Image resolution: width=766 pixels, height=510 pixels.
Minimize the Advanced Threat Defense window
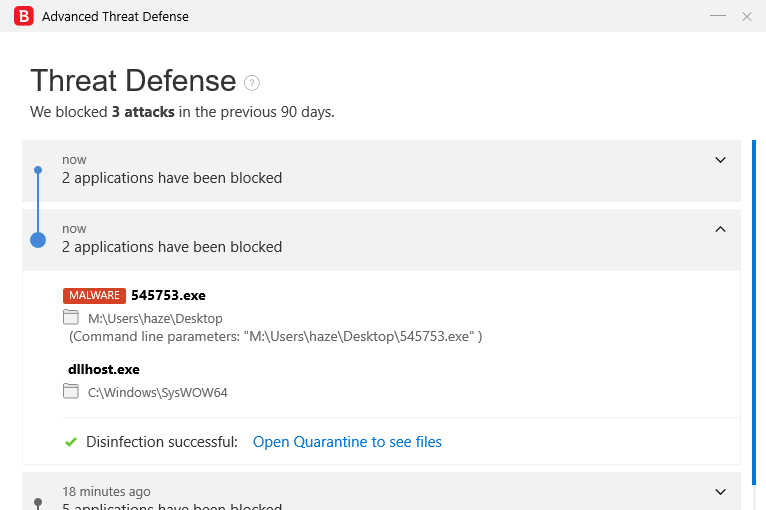(718, 16)
